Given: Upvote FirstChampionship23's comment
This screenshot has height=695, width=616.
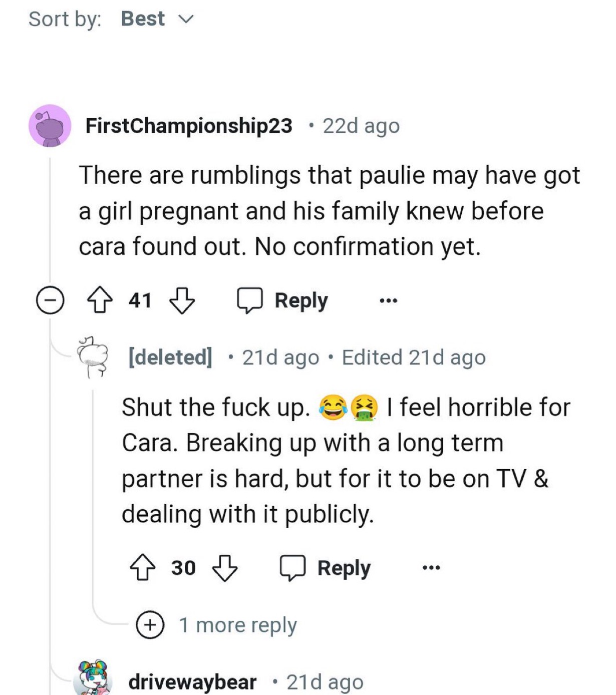Looking at the screenshot, I should point(100,300).
